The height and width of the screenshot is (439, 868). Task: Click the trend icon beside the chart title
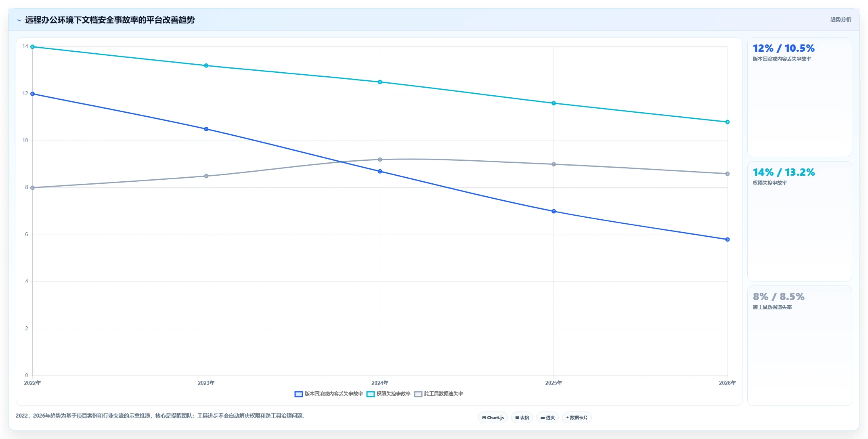(19, 20)
